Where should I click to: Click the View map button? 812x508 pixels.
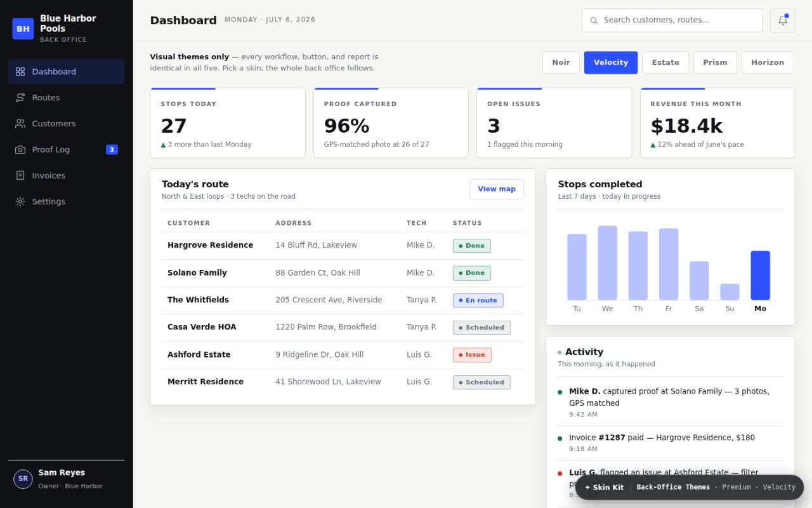coord(497,189)
